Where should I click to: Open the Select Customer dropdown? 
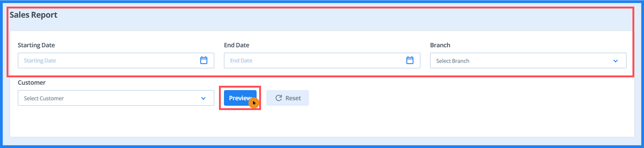click(116, 98)
